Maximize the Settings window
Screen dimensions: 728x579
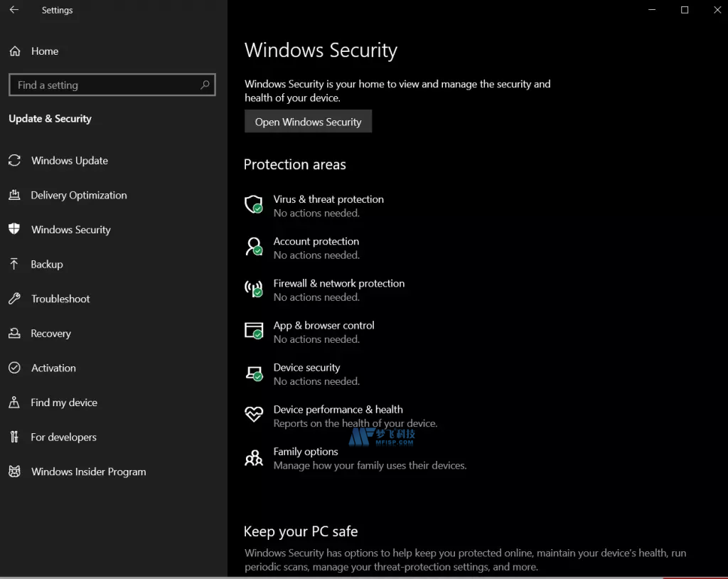(685, 10)
